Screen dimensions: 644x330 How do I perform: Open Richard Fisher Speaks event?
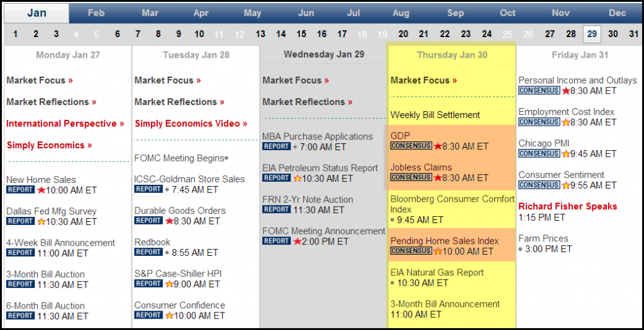click(568, 206)
